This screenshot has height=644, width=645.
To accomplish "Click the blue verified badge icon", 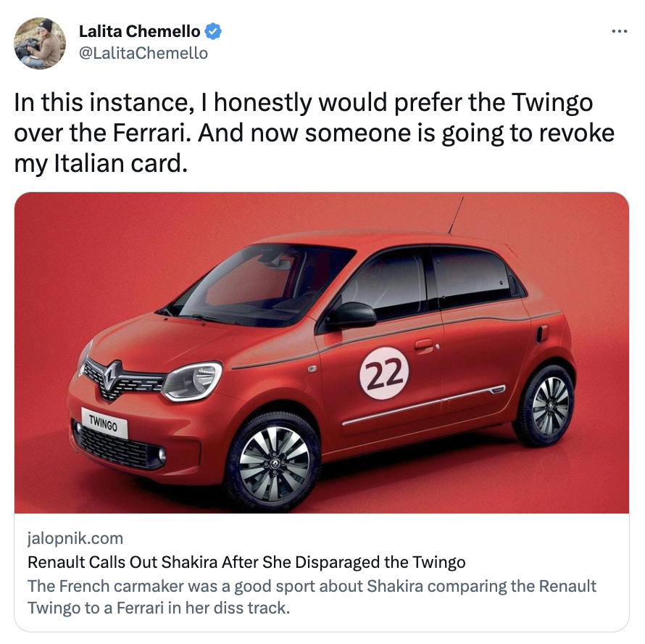I will [x=213, y=31].
